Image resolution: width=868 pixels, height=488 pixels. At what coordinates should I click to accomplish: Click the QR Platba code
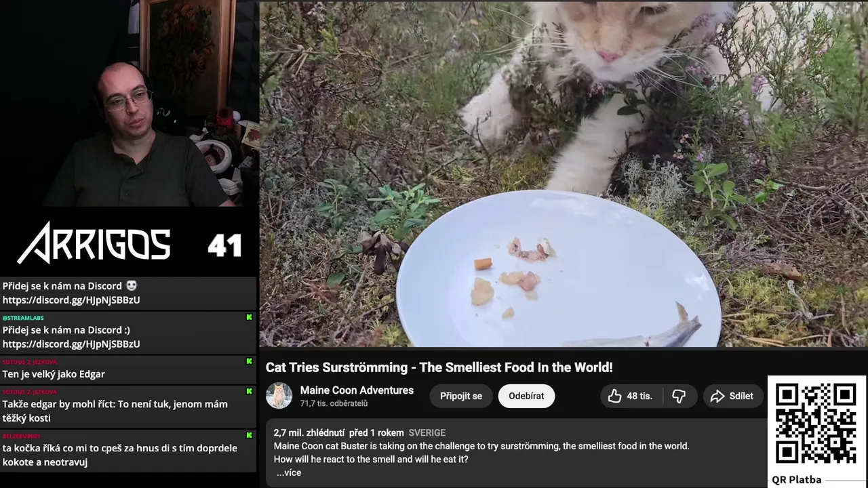816,424
